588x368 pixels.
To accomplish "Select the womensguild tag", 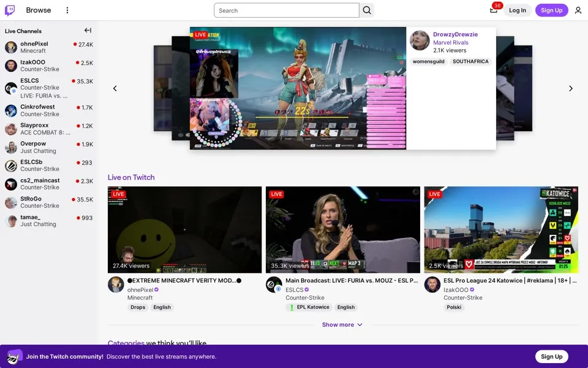I will 428,61.
